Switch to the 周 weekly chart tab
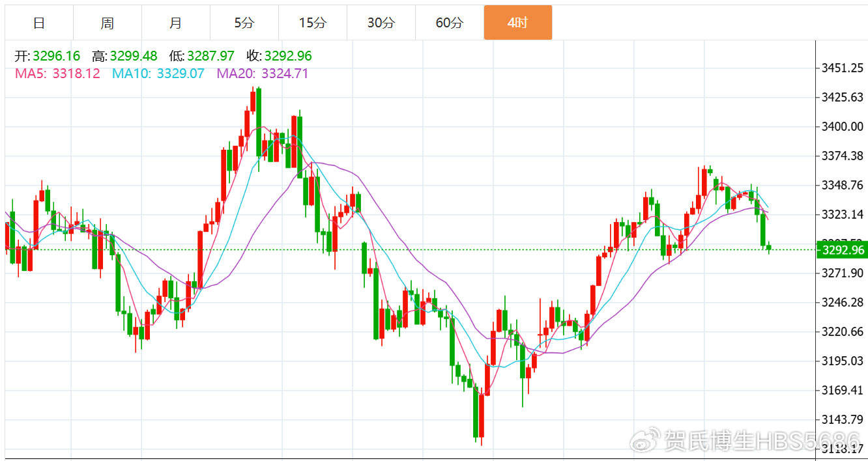The height and width of the screenshot is (461, 868). pos(108,23)
